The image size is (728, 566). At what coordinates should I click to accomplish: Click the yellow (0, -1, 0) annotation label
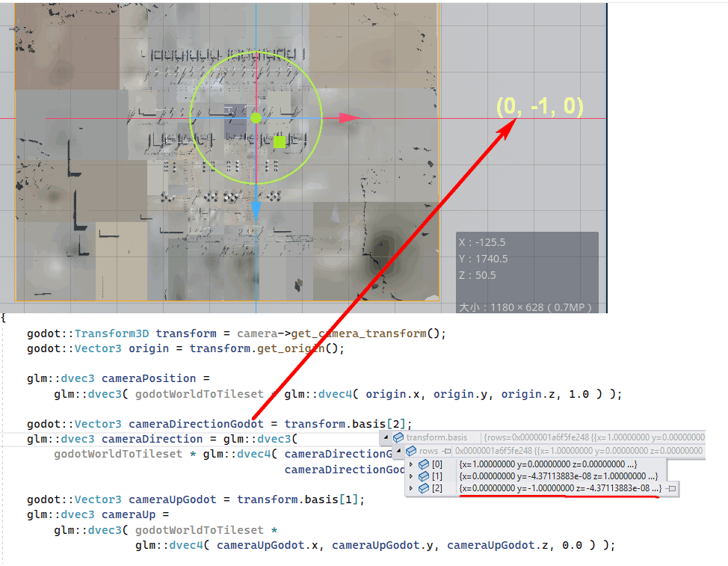coord(540,106)
